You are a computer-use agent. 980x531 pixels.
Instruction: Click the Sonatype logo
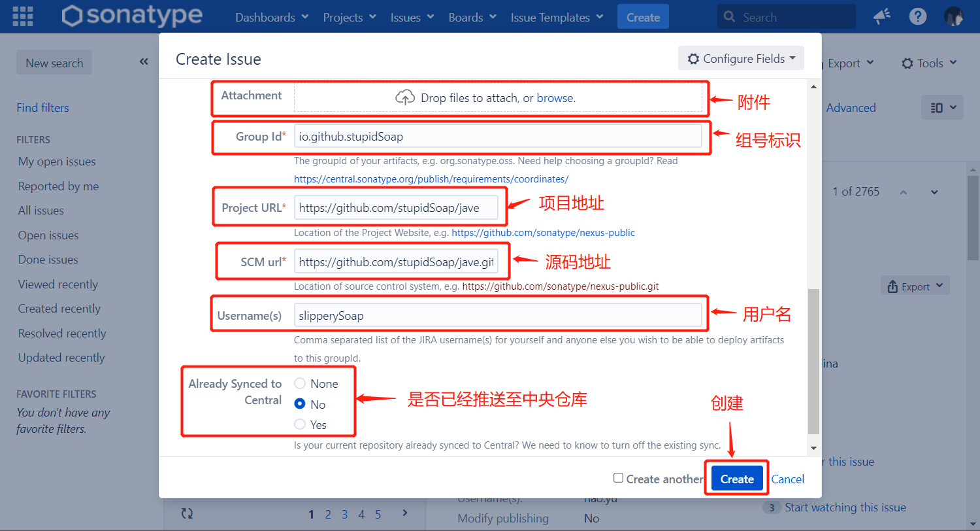(x=132, y=16)
